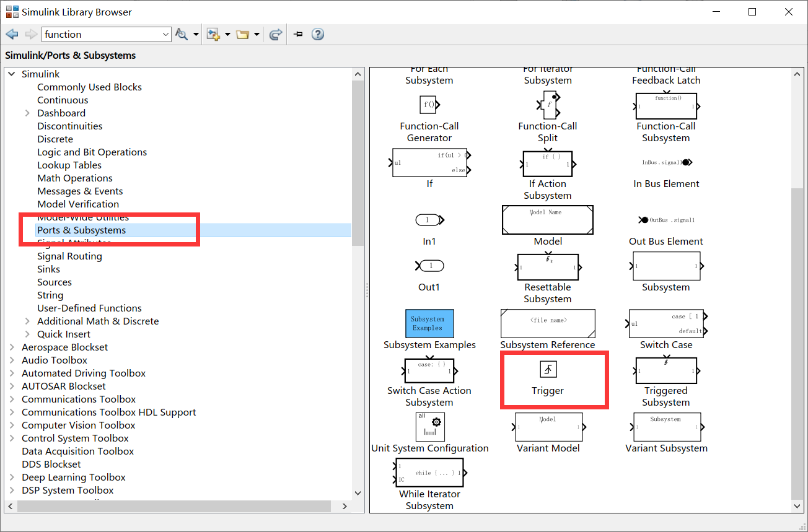808x532 pixels.
Task: Select the Switch Case Action Subsystem block
Action: [x=429, y=370]
